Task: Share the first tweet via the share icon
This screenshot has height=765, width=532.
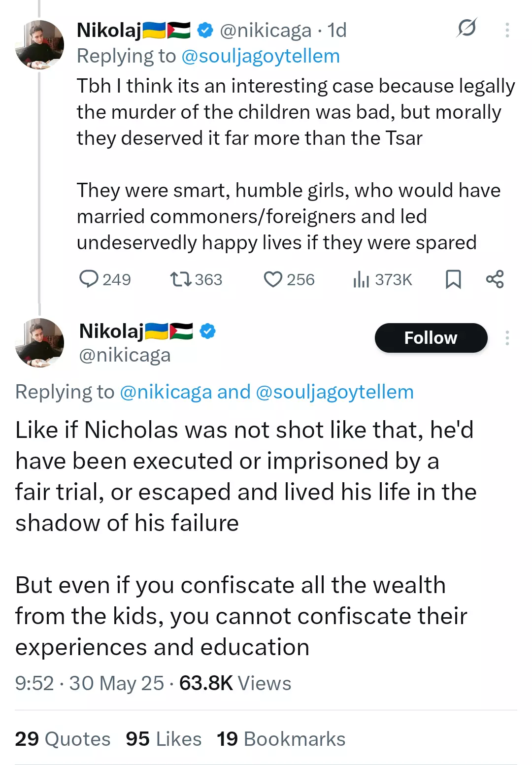Action: [495, 279]
